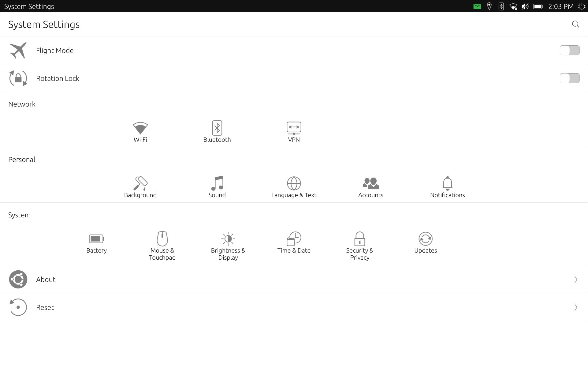The height and width of the screenshot is (368, 588).
Task: Open the VPN settings icon
Action: (294, 128)
